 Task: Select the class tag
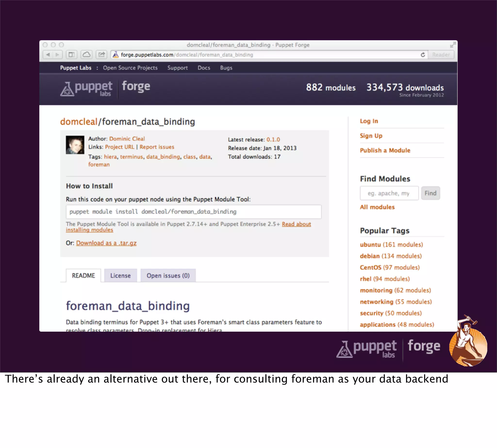point(189,157)
